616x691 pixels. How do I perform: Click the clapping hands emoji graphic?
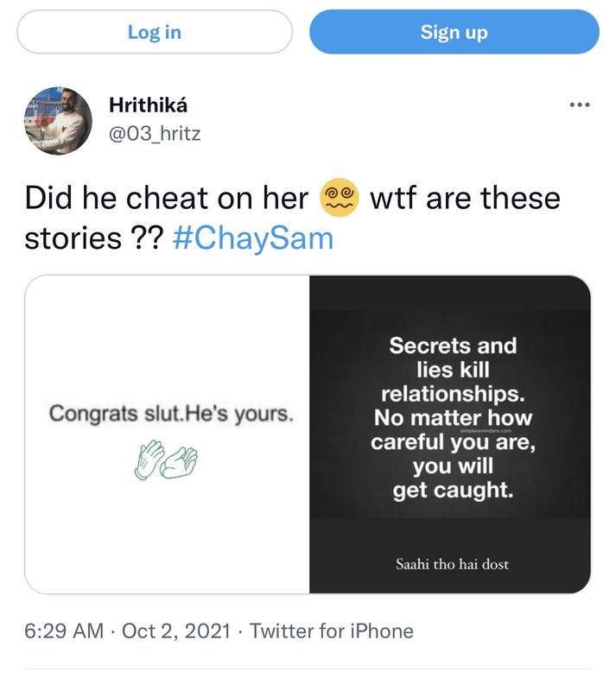(166, 459)
